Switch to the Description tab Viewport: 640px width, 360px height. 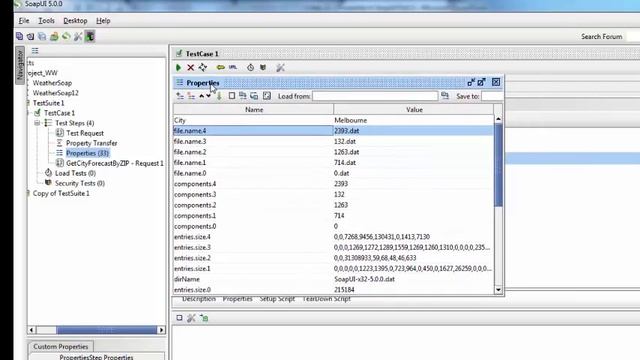click(198, 299)
